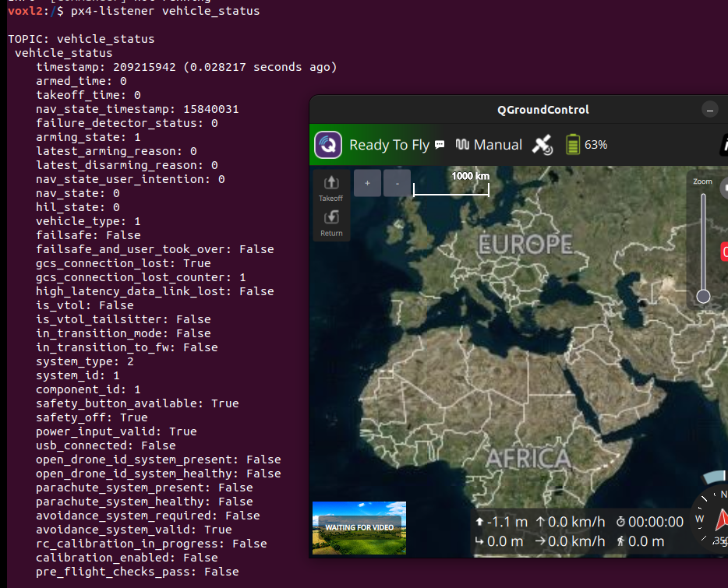Click the nav_state_timestamp: 15840031 line
Screen dimensions: 728x588
tap(137, 109)
